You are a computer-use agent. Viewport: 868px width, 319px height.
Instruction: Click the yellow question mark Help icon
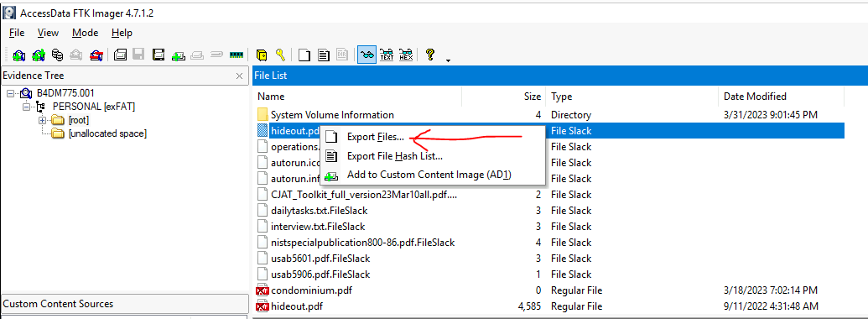[x=429, y=55]
